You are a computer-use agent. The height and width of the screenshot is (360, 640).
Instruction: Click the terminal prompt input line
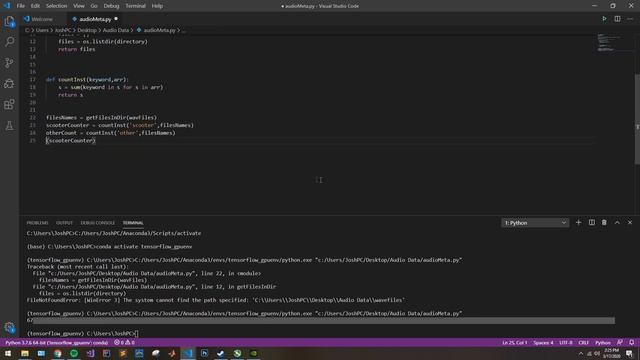82,333
